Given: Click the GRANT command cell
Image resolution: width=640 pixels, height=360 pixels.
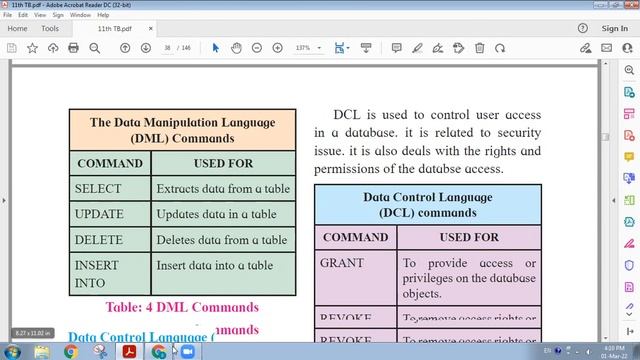Looking at the screenshot, I should click(356, 278).
